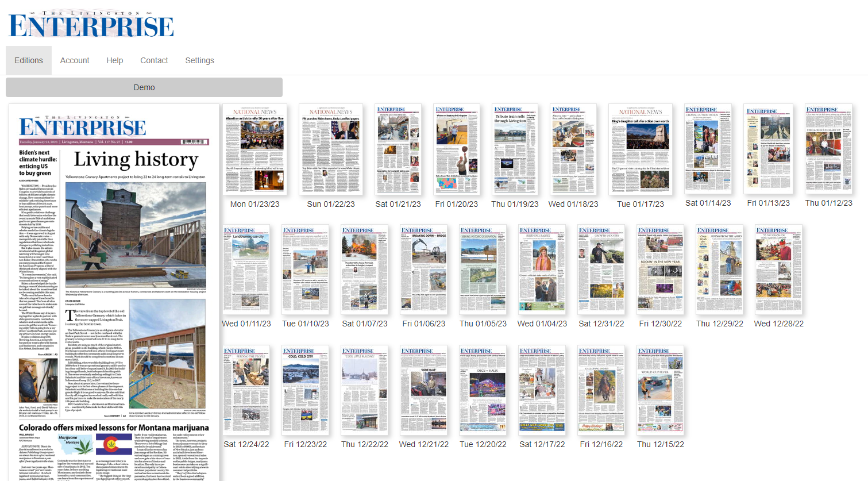The height and width of the screenshot is (481, 868).
Task: Go to the Contact page
Action: [154, 60]
